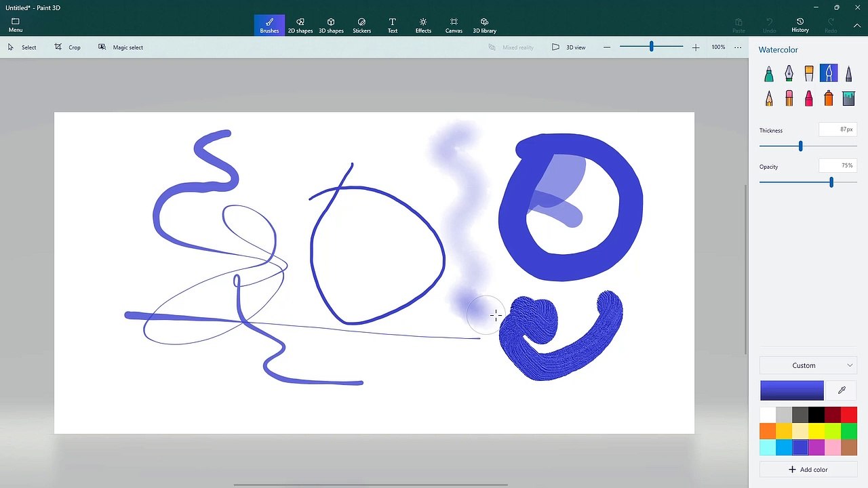Open the Effects tab
The image size is (868, 488).
[x=423, y=25]
